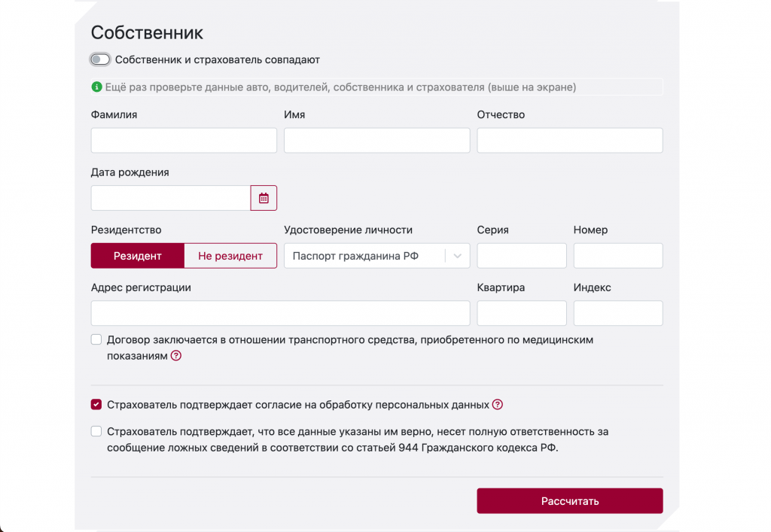Screen dimensions: 771x532
Task: Click the Дата рождения date field
Action: 170,198
